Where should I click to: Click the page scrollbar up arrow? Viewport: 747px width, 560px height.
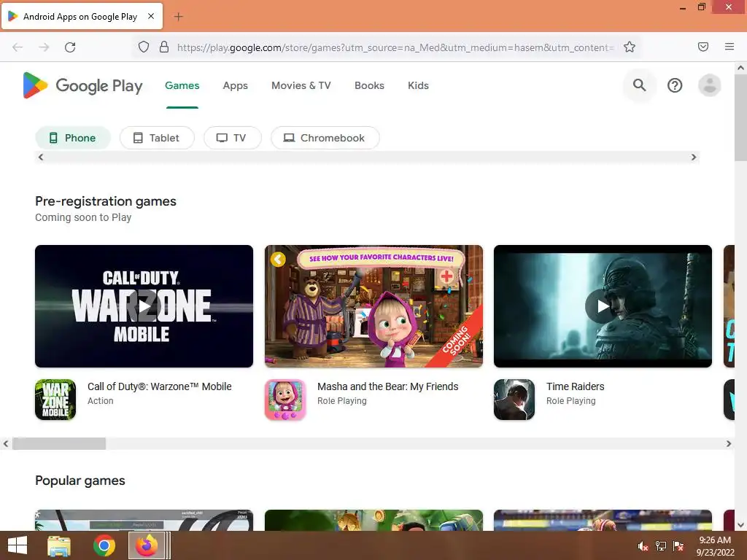[741, 68]
